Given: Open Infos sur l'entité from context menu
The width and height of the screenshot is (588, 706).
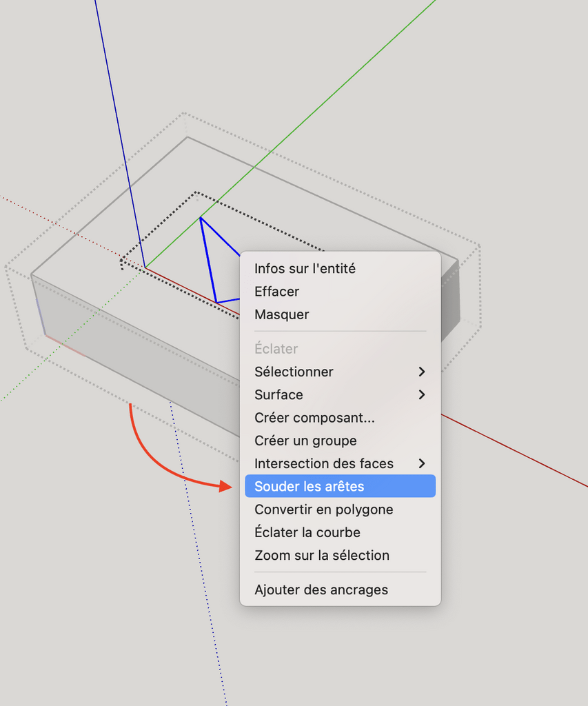Looking at the screenshot, I should pyautogui.click(x=340, y=268).
